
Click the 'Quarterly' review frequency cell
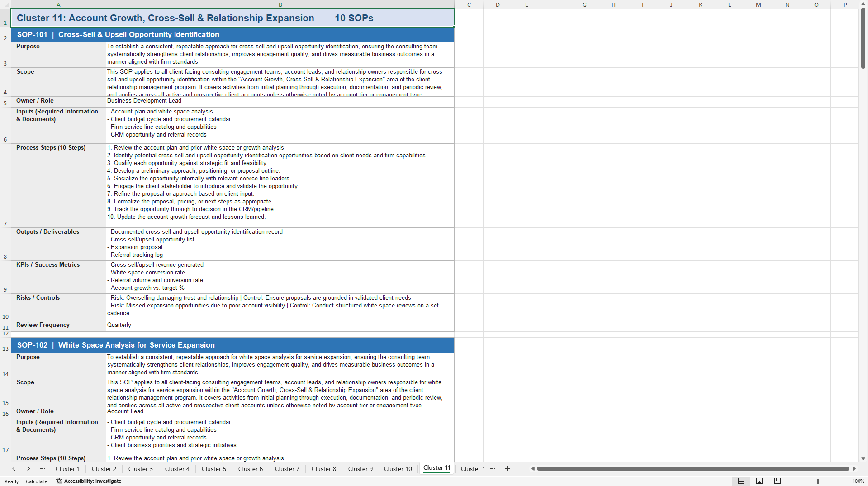coord(280,326)
